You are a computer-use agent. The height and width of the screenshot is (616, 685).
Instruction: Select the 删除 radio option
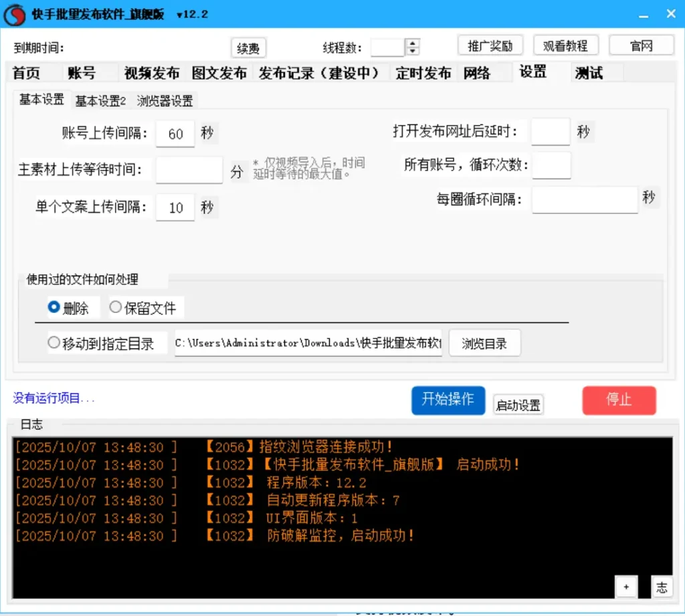tap(54, 307)
